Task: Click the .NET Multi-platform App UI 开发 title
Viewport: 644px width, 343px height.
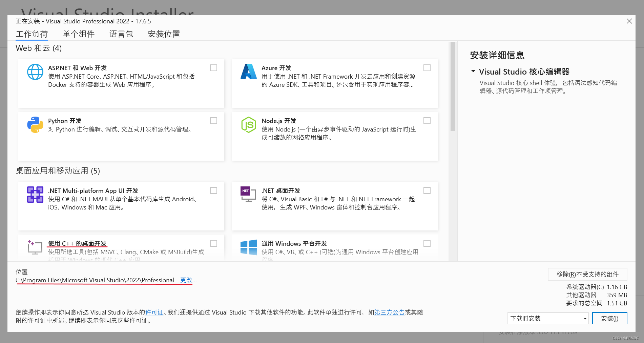Action: (x=93, y=190)
